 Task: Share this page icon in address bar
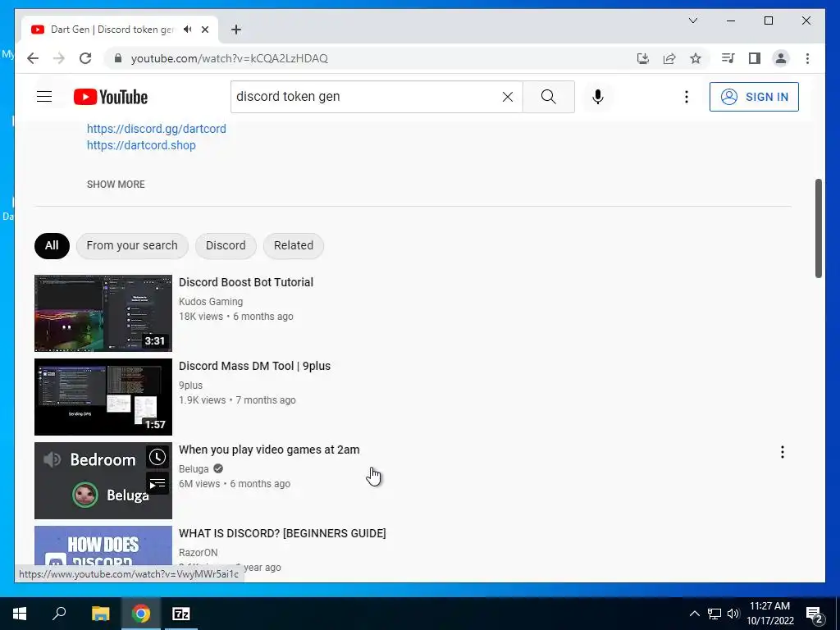669,58
